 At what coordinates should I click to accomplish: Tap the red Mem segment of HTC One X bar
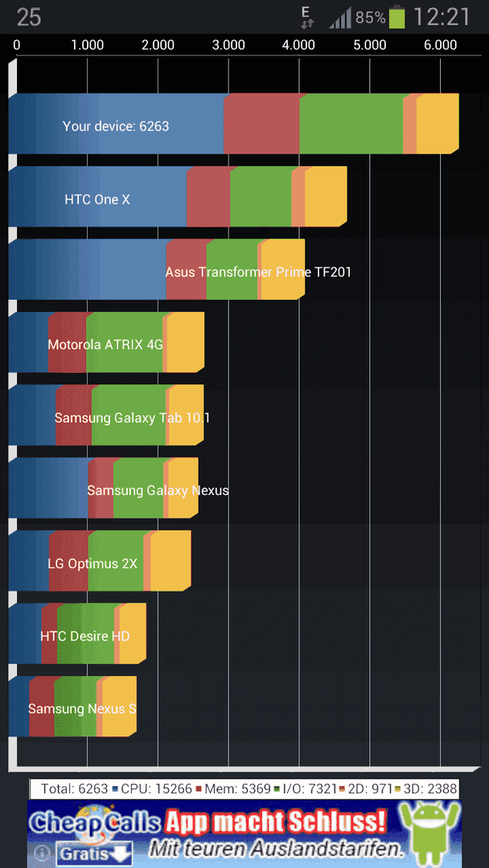208,197
